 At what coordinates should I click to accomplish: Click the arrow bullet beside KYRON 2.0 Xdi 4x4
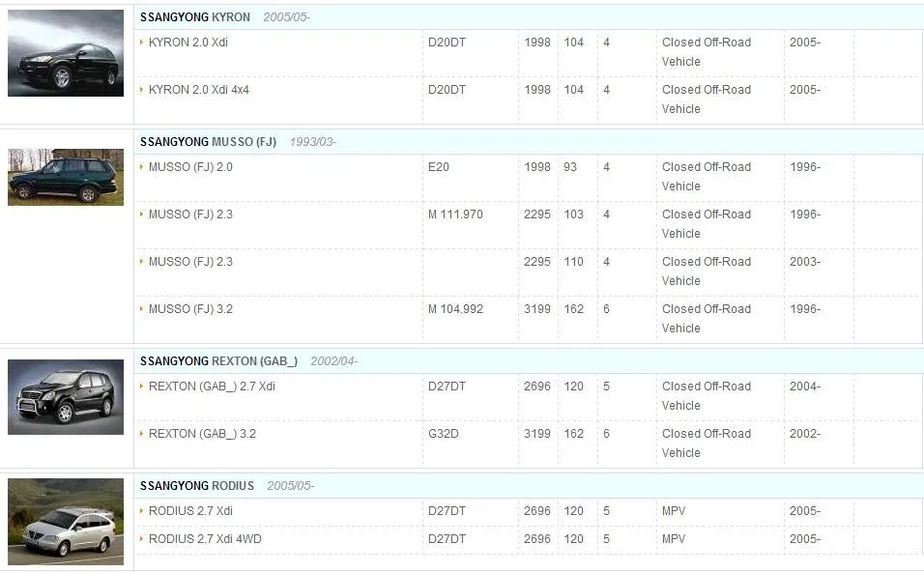click(x=141, y=90)
